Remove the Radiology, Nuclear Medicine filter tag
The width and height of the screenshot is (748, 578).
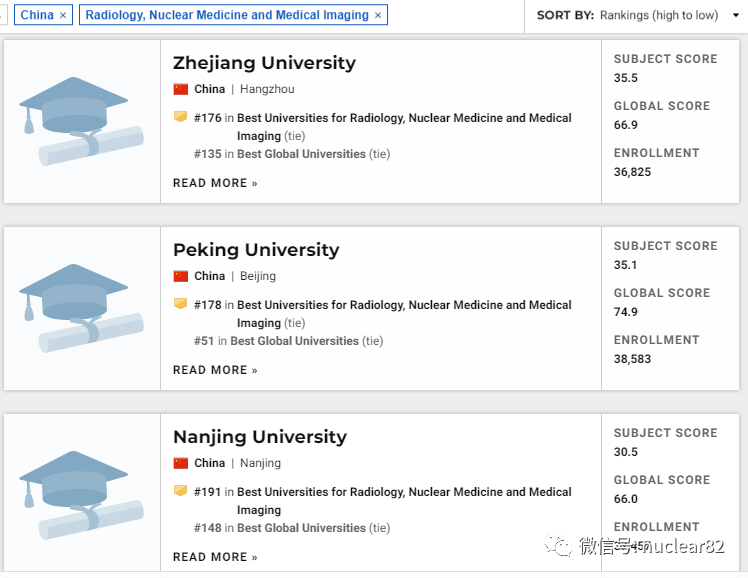click(378, 15)
